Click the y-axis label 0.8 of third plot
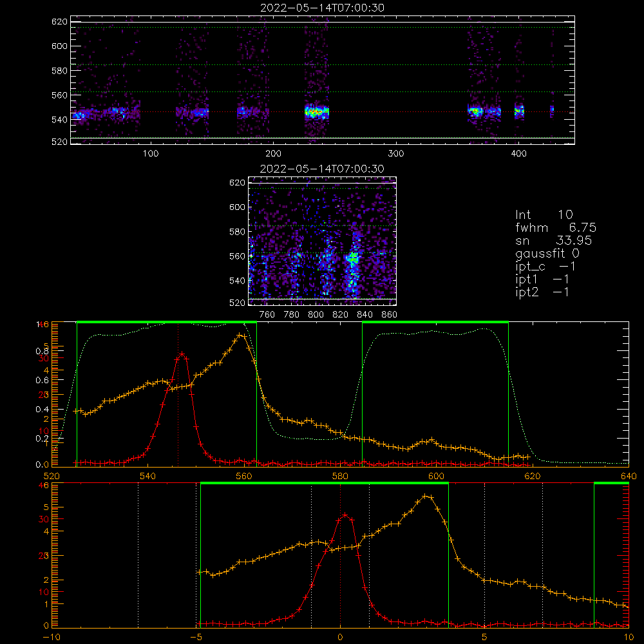644x644 pixels. (43, 351)
